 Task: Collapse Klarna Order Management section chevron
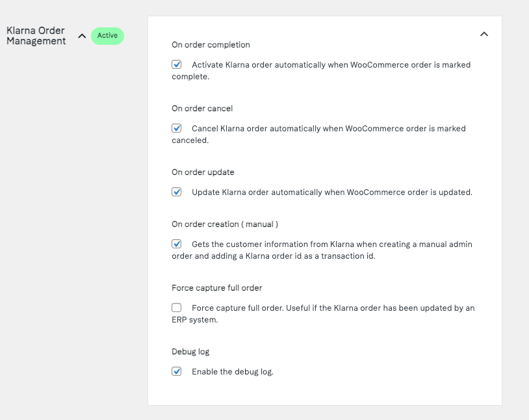point(82,36)
